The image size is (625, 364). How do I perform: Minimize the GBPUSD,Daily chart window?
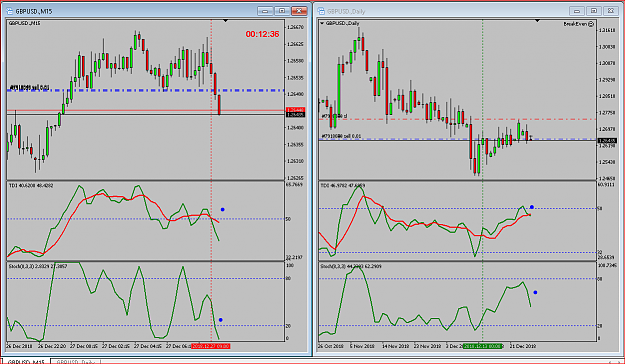tap(577, 11)
